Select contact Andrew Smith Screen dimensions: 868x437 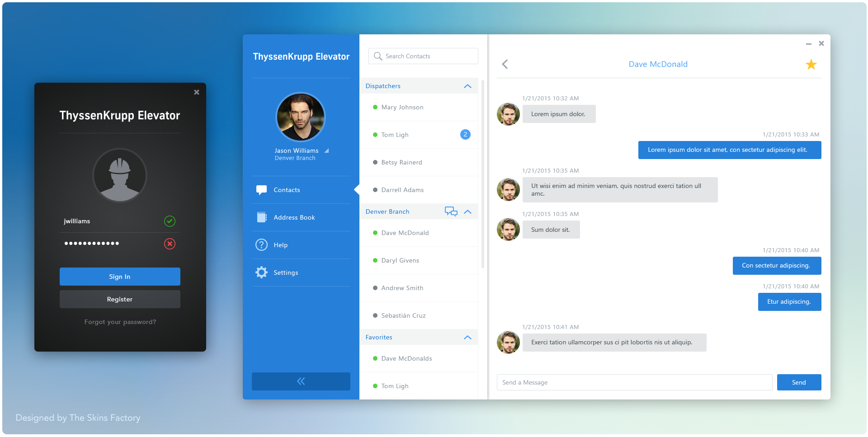419,288
